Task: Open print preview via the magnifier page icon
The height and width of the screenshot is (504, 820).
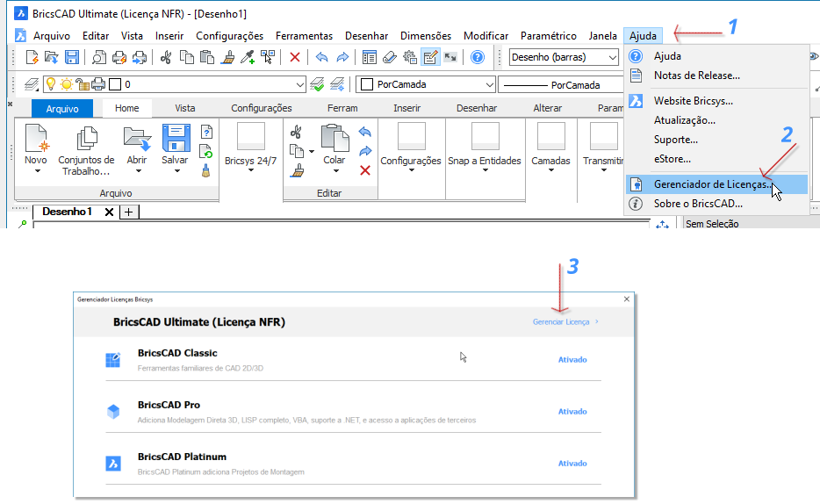Action: tap(99, 57)
